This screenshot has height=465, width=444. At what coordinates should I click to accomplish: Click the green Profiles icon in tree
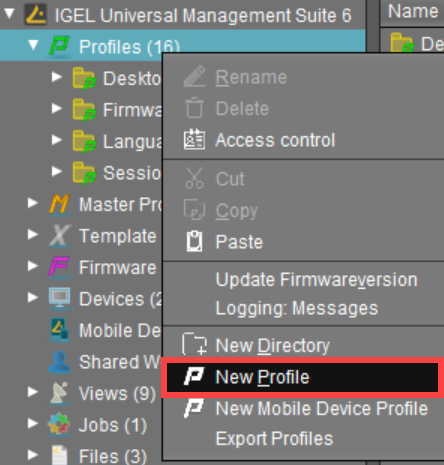[x=59, y=46]
